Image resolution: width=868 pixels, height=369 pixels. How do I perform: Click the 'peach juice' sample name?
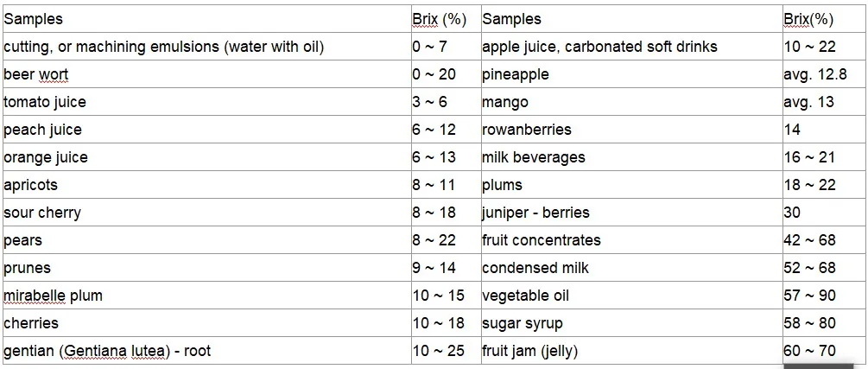tap(43, 130)
